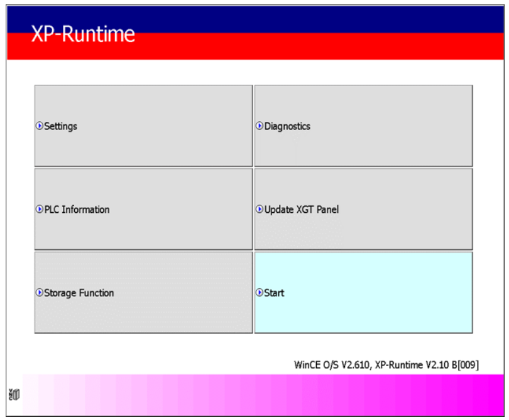
Task: Open the Diagnostics tile
Action: click(363, 124)
